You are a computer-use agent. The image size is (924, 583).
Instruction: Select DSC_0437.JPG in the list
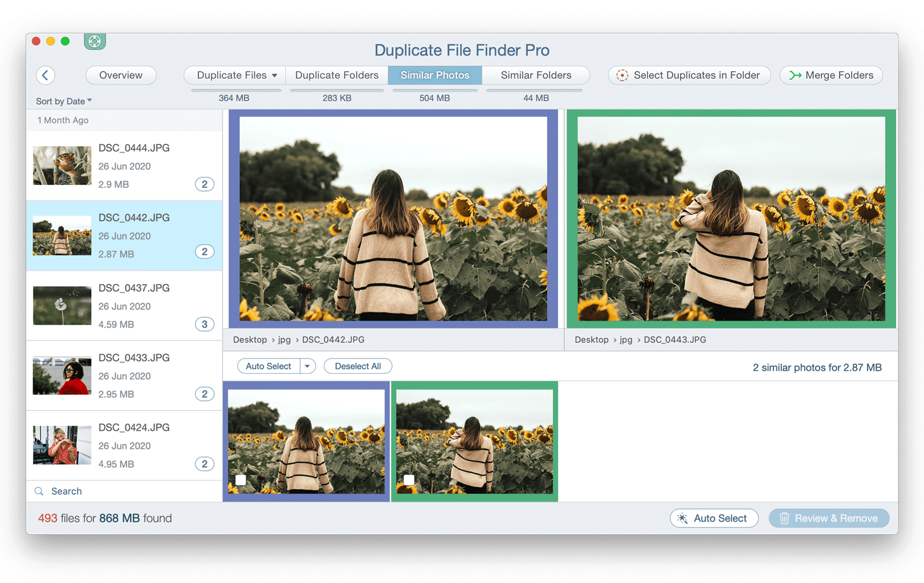pyautogui.click(x=124, y=305)
